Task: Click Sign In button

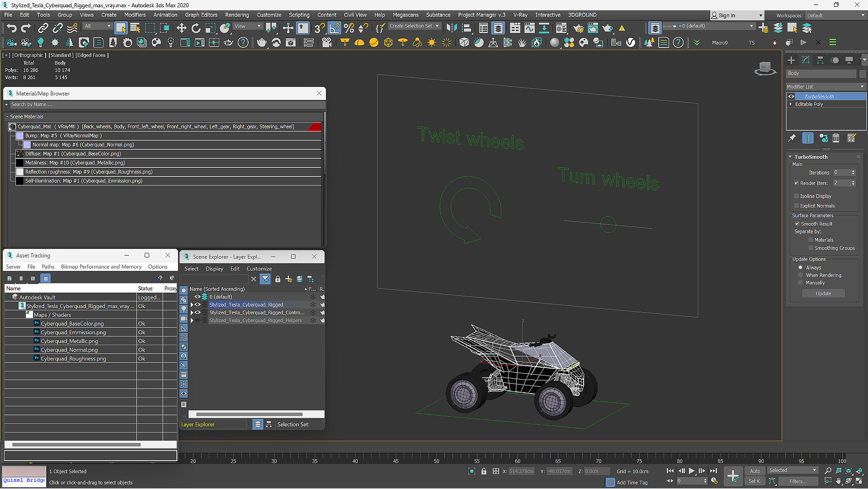Action: [736, 15]
